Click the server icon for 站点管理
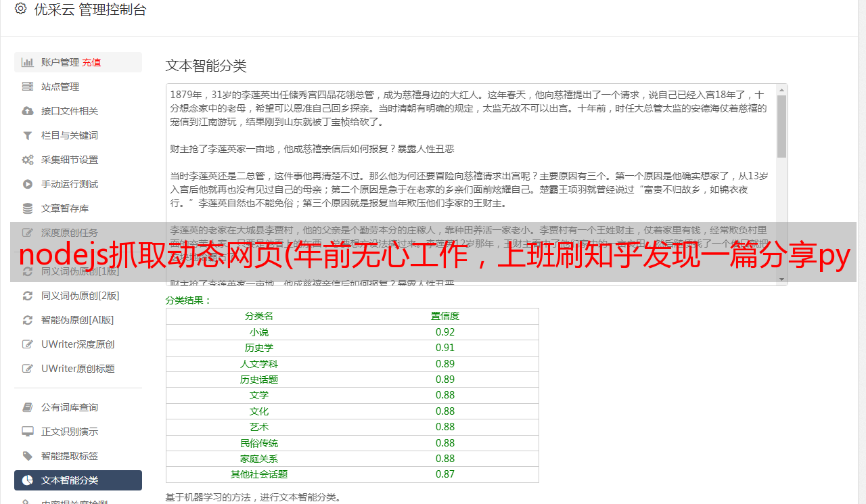Screen dimensions: 866x504 [x=28, y=87]
